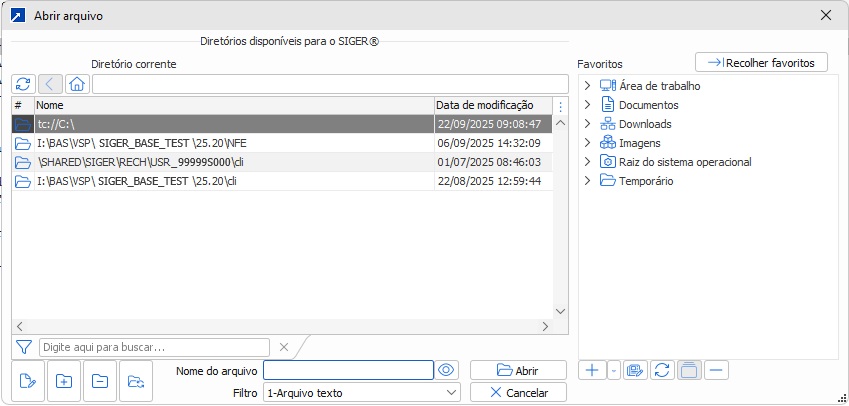Click the Documentos document icon
The image size is (849, 406).
pos(608,104)
